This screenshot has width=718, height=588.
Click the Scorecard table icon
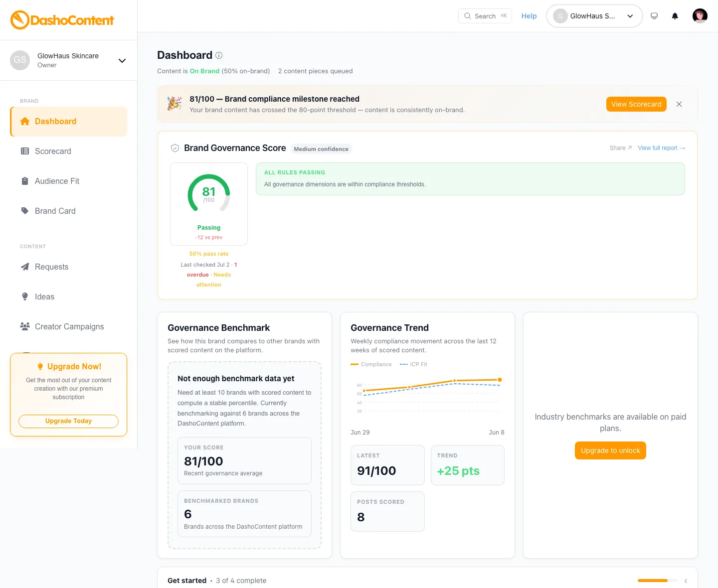[25, 151]
